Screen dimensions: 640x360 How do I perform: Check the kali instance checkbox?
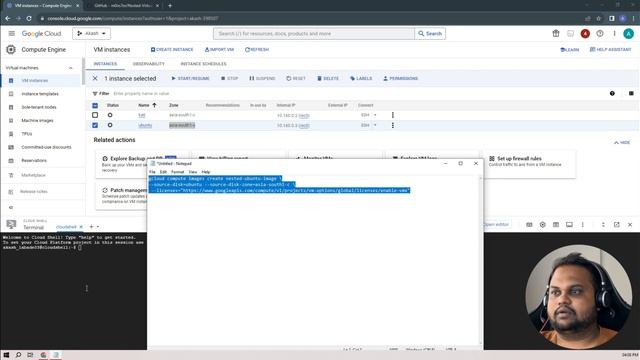click(95, 115)
